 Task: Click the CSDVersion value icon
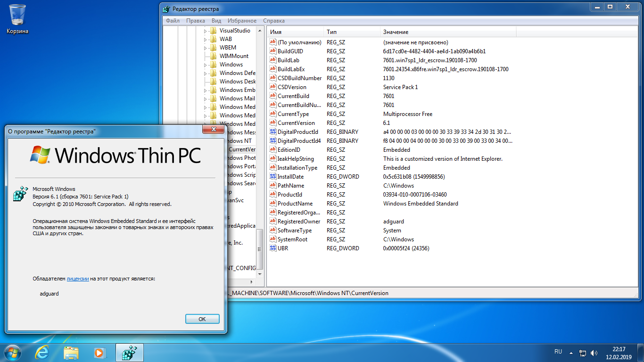tap(272, 87)
